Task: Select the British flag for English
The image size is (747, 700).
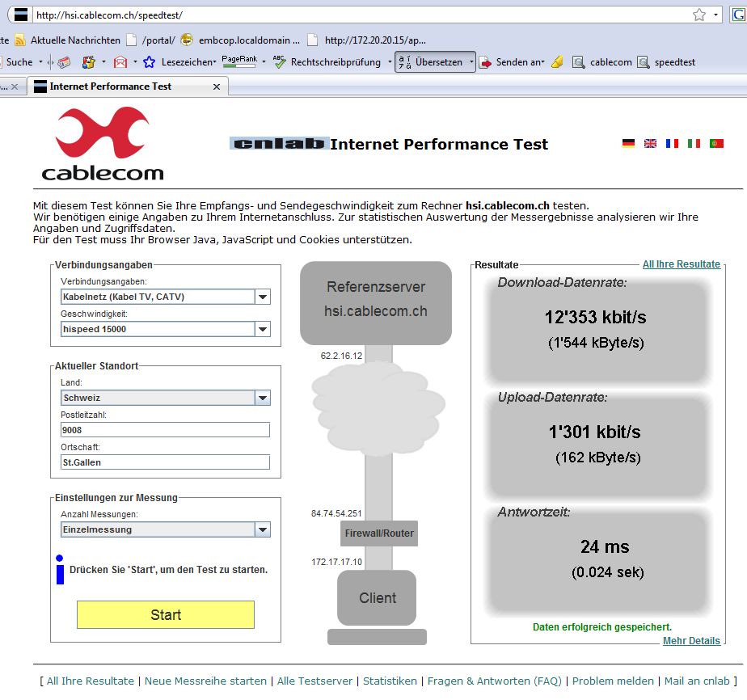Action: pos(650,143)
